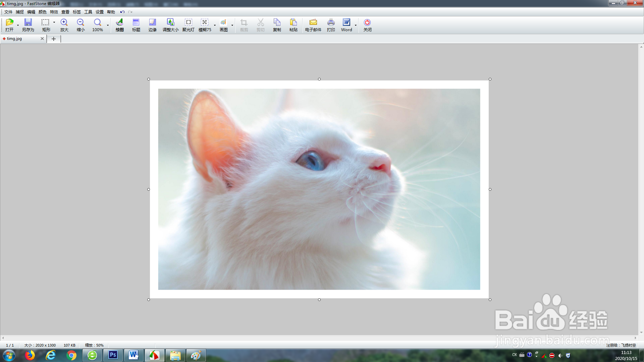Zoom in with 放大 magnifier icon

click(64, 25)
